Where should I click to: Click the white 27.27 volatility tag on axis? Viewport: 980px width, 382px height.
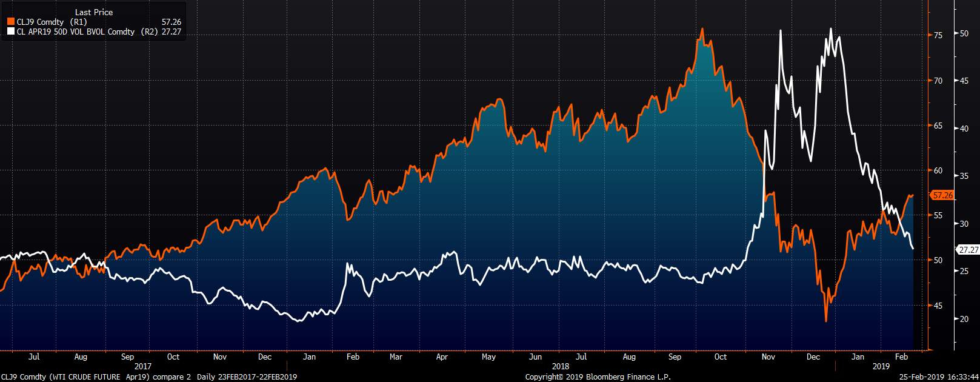[x=968, y=250]
